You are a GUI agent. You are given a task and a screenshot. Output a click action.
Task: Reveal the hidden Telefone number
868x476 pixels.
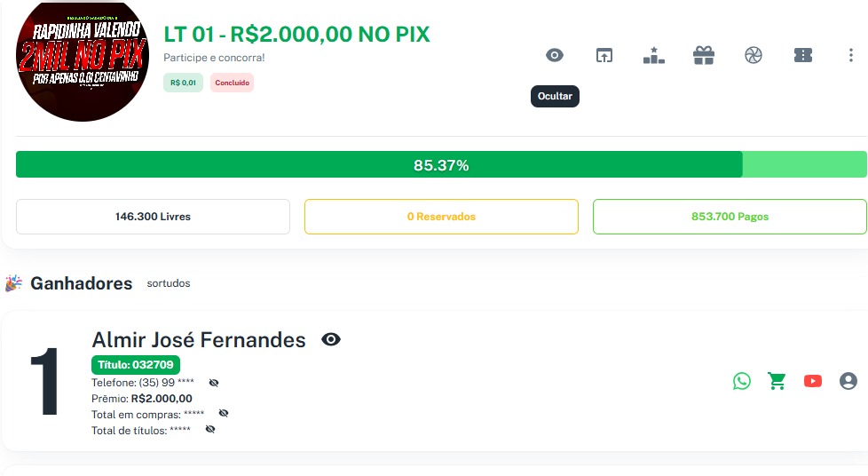pos(214,383)
